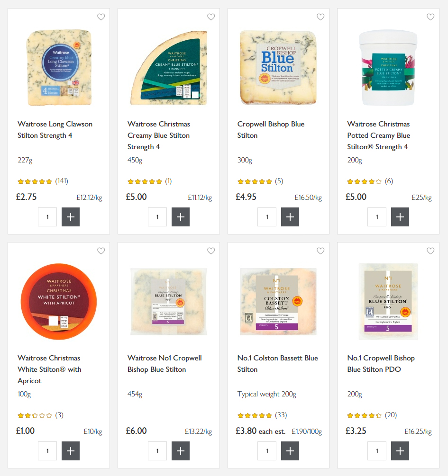Add No.1 Colston Bassett Blue Stilton to trolley

click(290, 451)
